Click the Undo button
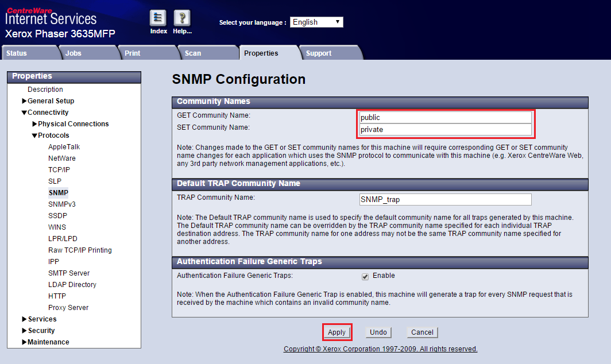 [x=378, y=332]
